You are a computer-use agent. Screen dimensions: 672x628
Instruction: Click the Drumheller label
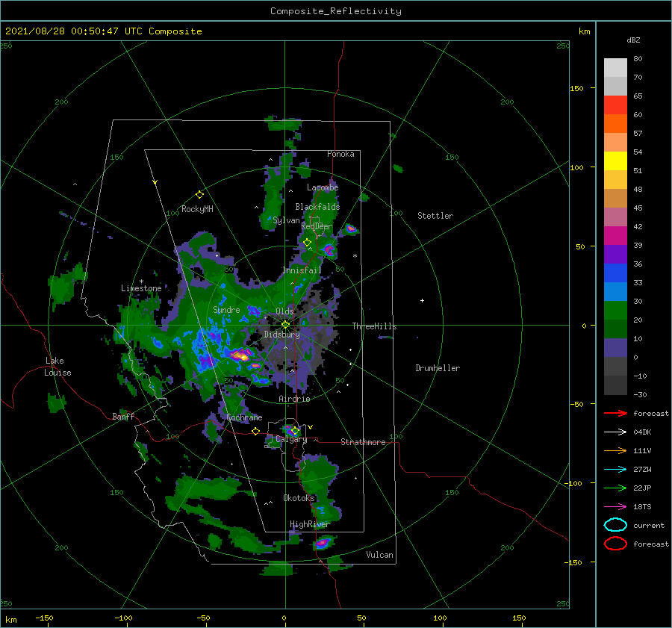click(438, 368)
